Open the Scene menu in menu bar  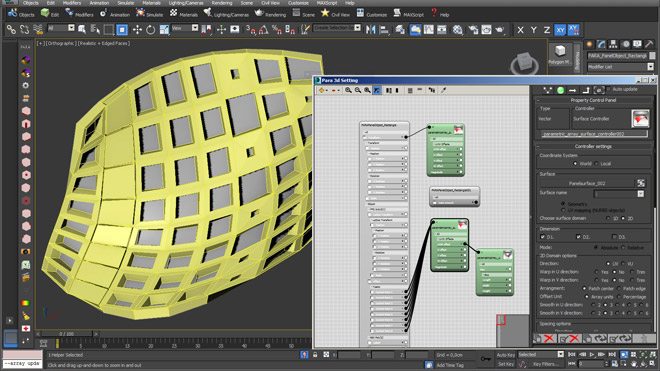247,3
